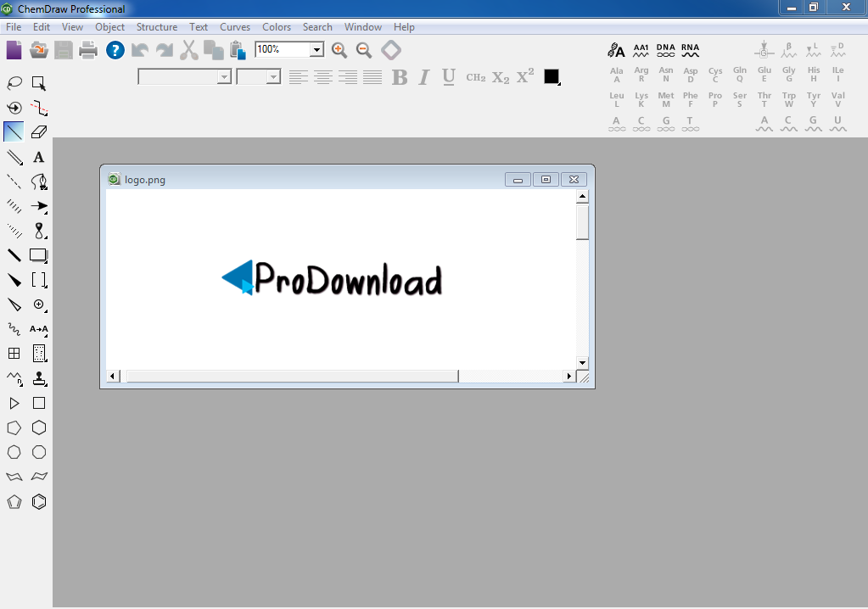Select the RNA sequence tool
The width and height of the screenshot is (868, 609).
[x=691, y=50]
